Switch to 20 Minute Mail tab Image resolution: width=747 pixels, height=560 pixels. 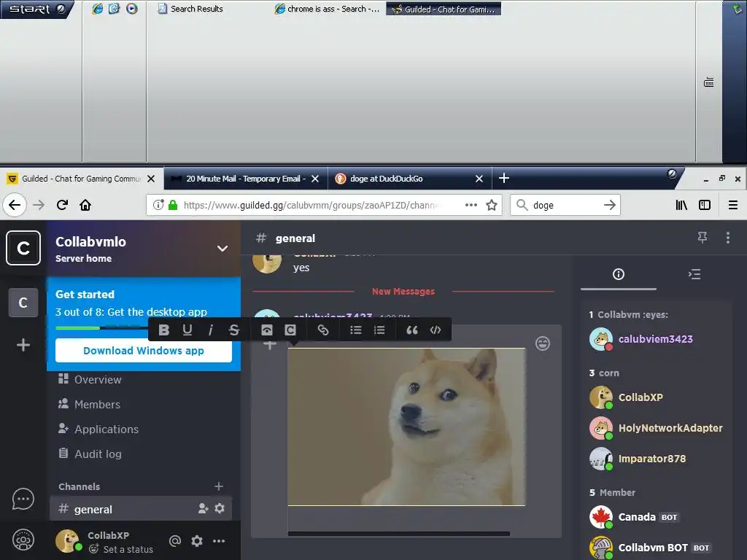[246, 179]
